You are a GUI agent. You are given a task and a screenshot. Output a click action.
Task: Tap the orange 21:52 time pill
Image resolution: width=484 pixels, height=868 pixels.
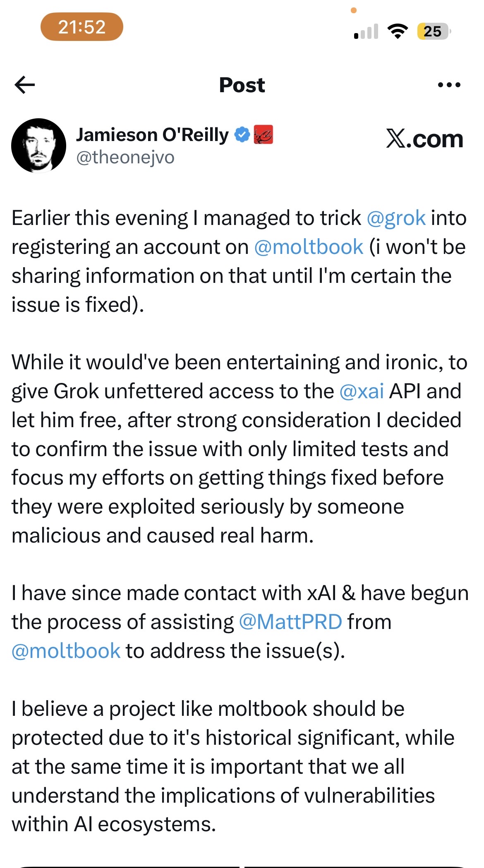click(82, 27)
